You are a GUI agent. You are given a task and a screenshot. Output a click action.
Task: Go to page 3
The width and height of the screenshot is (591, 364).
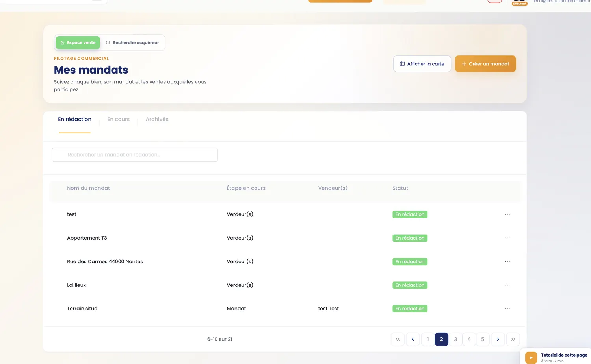(455, 339)
